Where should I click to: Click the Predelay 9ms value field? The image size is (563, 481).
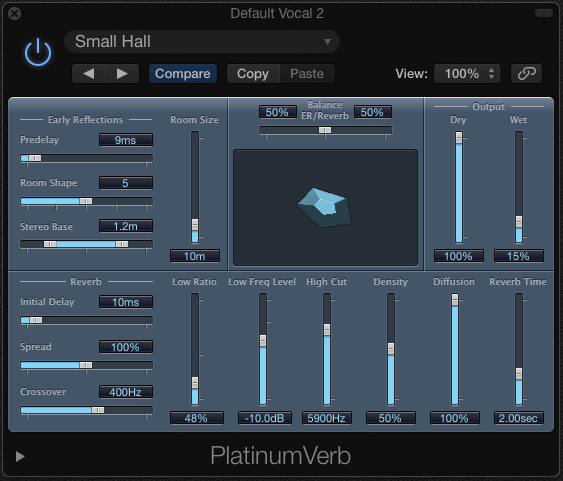click(126, 140)
